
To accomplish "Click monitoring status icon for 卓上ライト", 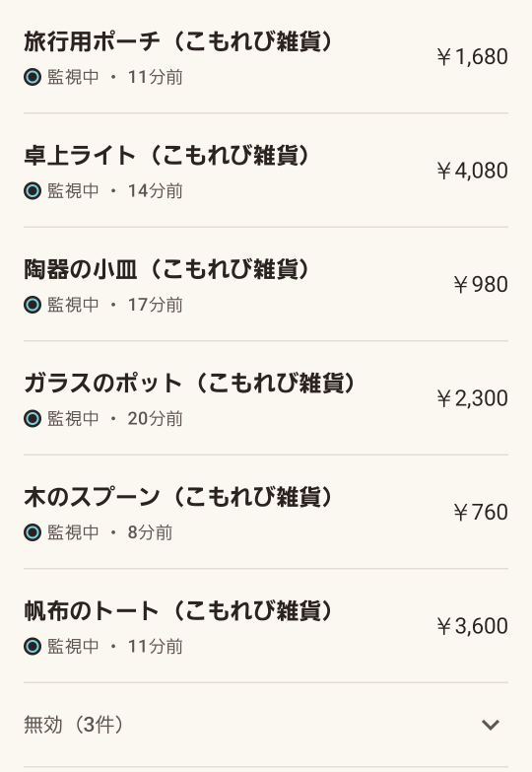I will [x=33, y=191].
